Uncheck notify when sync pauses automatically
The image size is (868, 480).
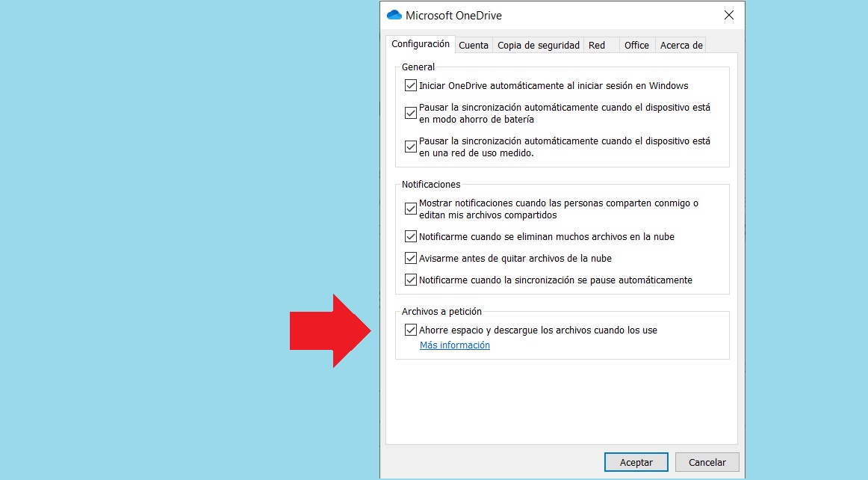411,280
